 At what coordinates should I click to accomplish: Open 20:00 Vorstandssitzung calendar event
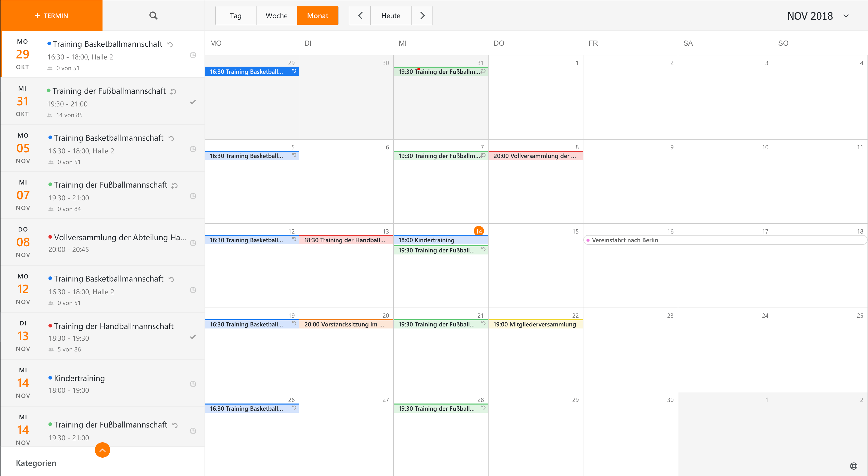346,324
